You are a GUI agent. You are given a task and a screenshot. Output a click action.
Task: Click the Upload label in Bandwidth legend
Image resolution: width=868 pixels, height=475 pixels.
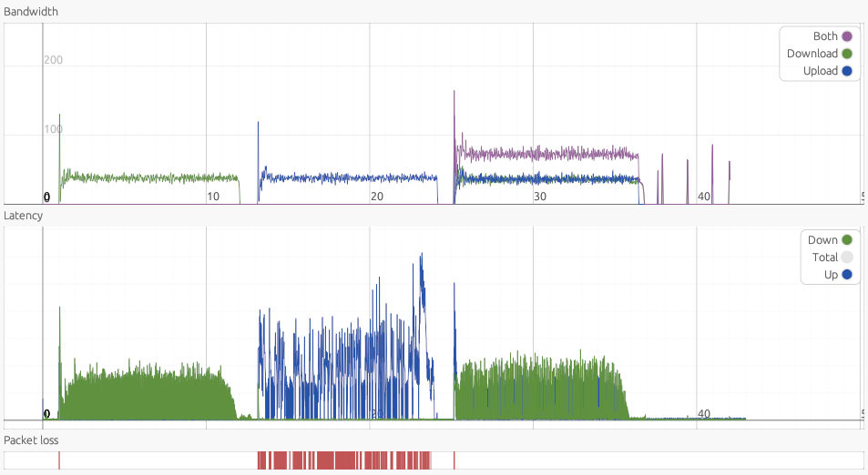(x=821, y=71)
